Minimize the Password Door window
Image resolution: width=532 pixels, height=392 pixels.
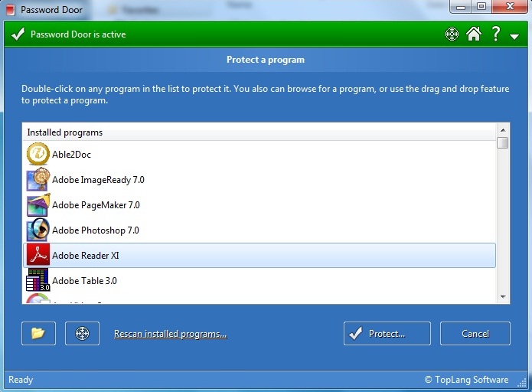(x=460, y=6)
